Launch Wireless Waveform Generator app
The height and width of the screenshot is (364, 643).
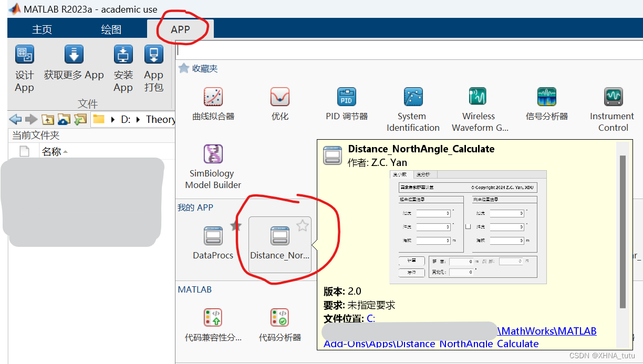pos(480,110)
